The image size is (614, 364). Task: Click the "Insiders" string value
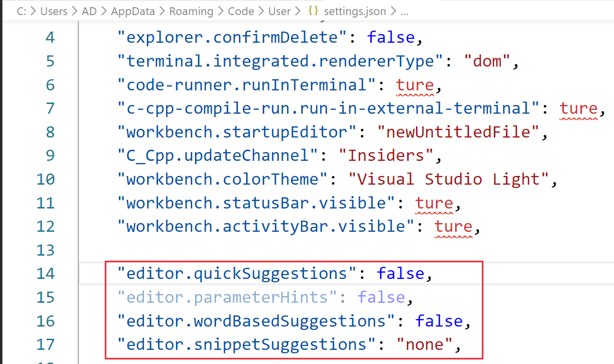click(386, 156)
